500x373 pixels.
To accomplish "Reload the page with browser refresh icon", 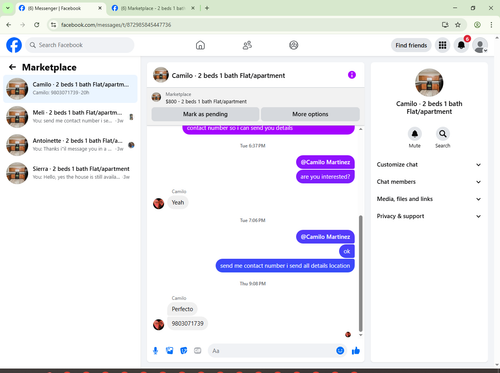I will click(x=37, y=25).
